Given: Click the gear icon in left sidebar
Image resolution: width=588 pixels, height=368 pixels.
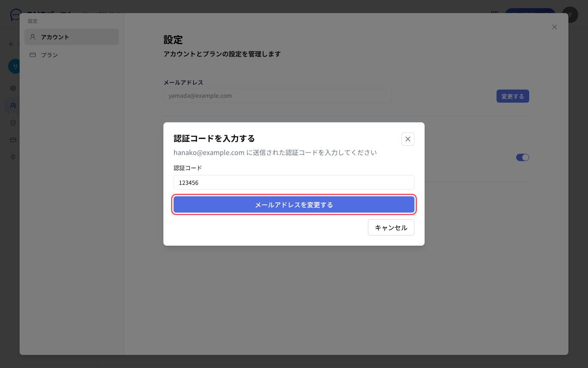Looking at the screenshot, I should click(13, 88).
